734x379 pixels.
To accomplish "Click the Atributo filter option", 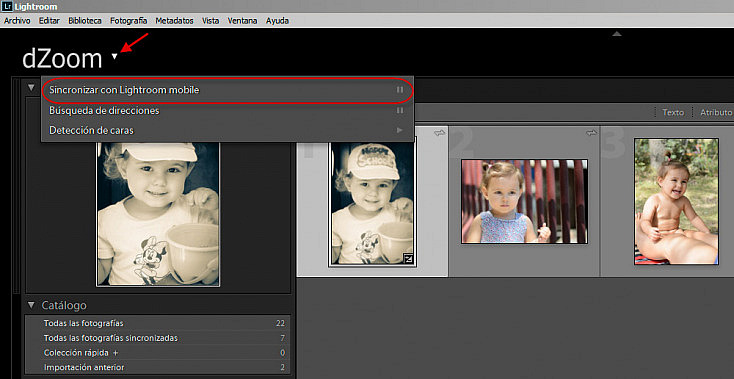I will tap(716, 112).
